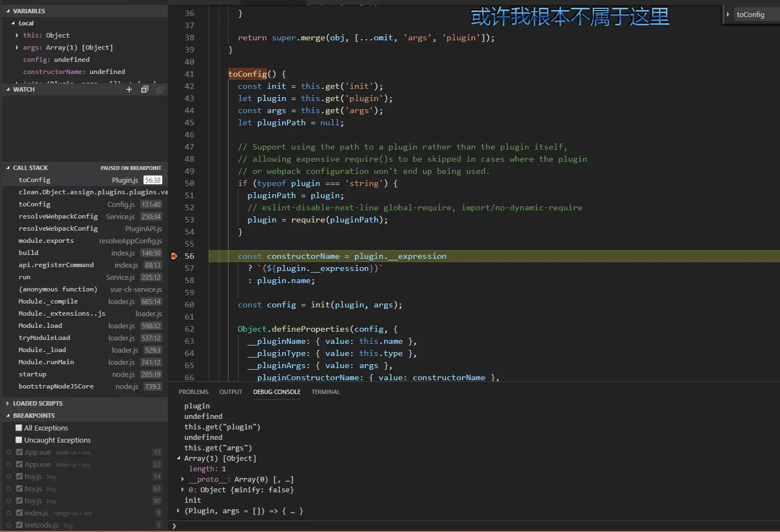The height and width of the screenshot is (532, 780).
Task: Collapse the CALL STACK section
Action: (8, 168)
